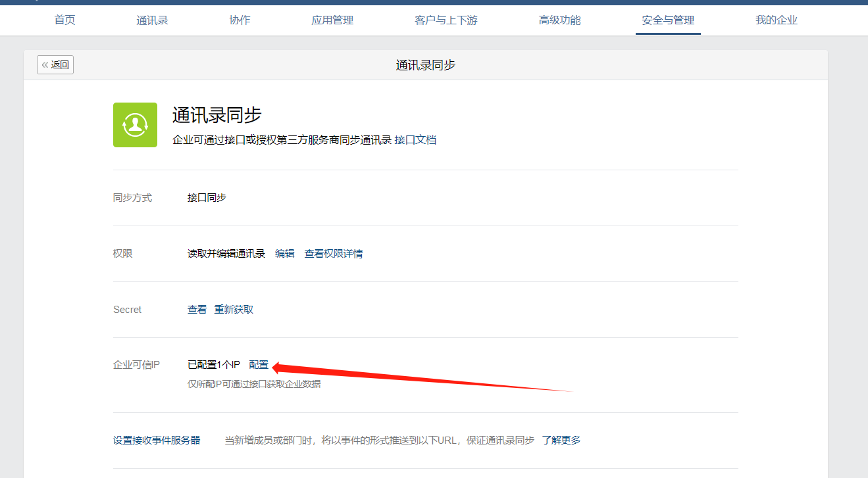868x478 pixels.
Task: Go to the 应用管理 tab
Action: point(332,20)
